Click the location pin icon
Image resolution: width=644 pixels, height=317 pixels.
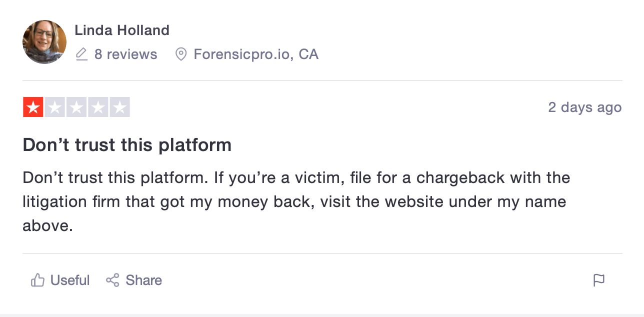coord(181,54)
